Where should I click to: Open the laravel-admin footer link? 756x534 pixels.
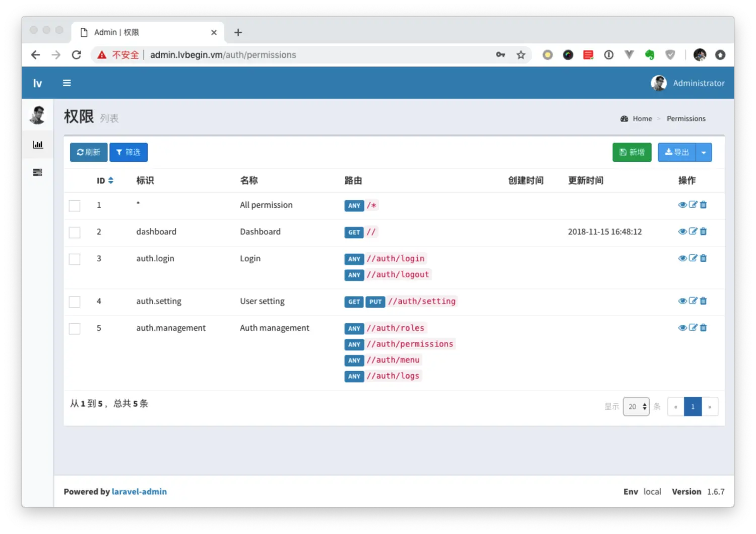coord(139,492)
